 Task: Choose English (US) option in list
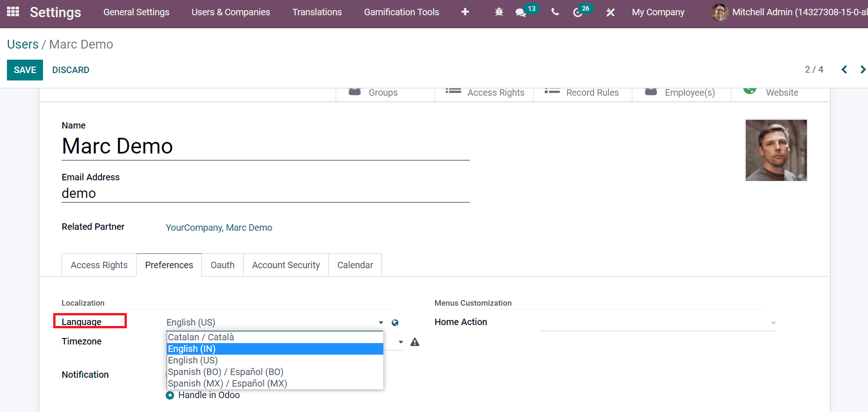point(275,360)
